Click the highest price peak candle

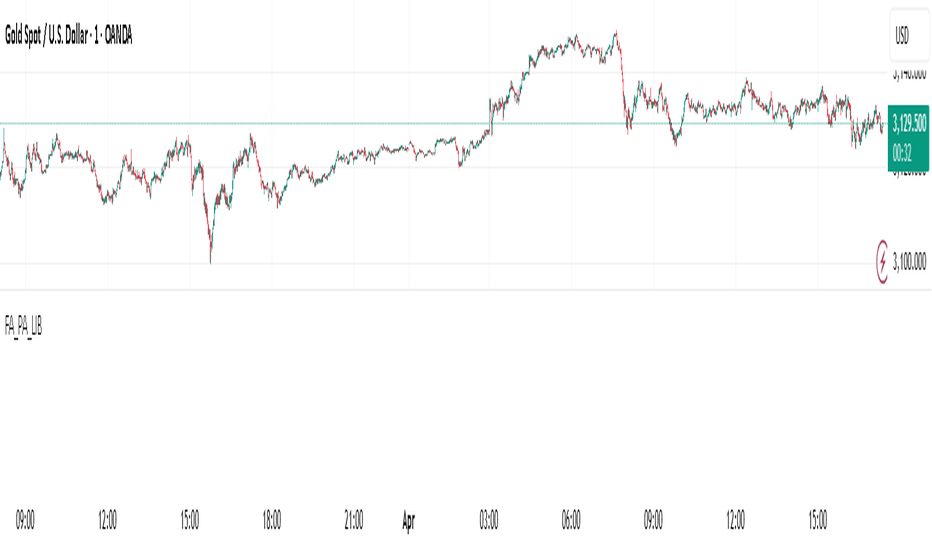[x=616, y=34]
